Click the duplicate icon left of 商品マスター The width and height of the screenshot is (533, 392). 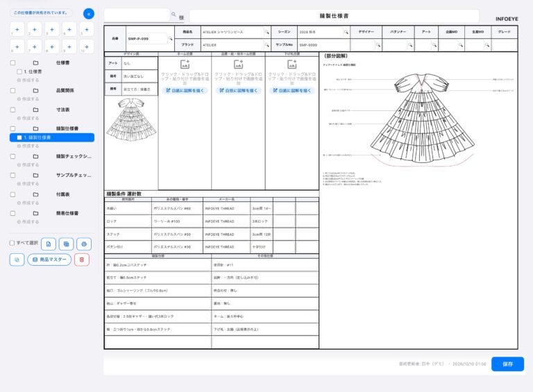(17, 259)
